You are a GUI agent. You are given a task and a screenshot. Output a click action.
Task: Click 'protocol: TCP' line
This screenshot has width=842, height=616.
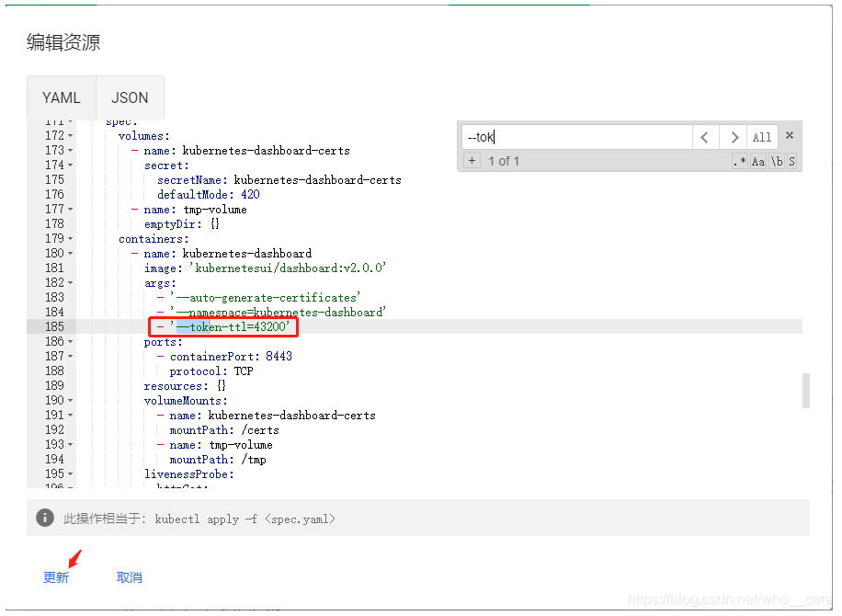tap(211, 371)
